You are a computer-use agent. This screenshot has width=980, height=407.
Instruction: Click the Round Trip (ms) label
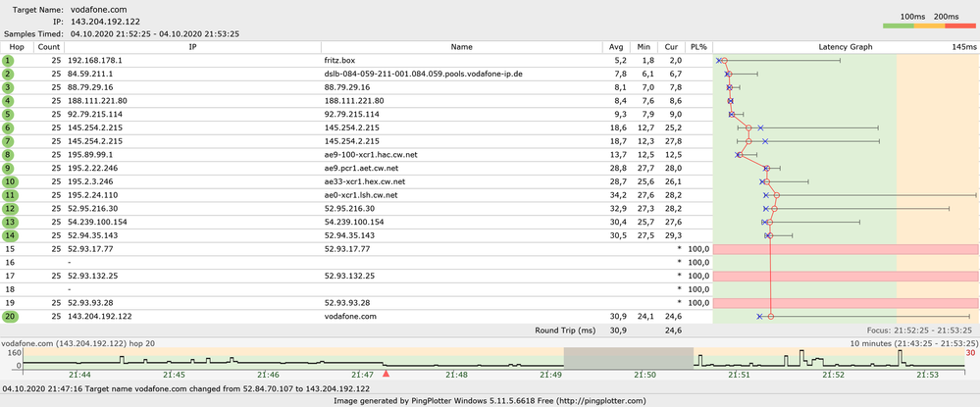click(565, 331)
